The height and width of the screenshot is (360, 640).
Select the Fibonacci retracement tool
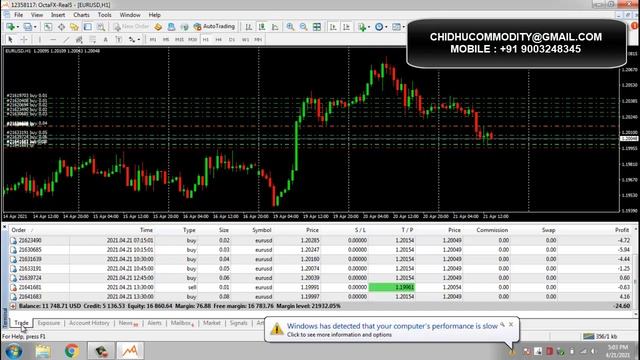click(x=93, y=40)
